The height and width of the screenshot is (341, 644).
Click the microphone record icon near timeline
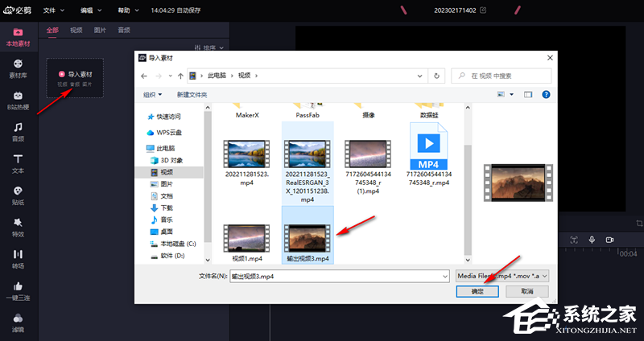coord(592,240)
